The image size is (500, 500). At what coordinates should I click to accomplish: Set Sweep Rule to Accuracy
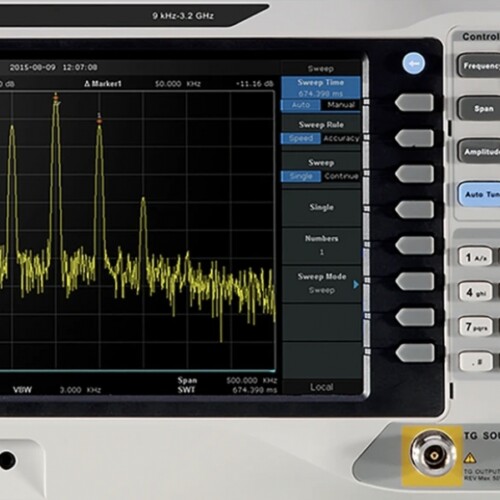click(341, 138)
